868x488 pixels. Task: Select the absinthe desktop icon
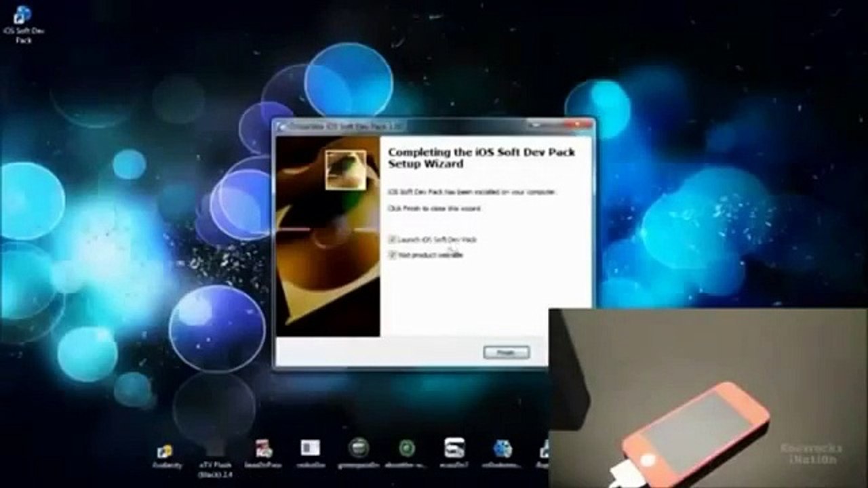407,453
